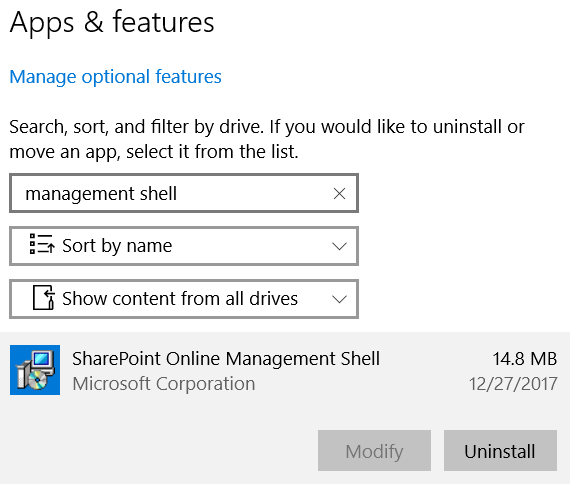Click the drive icon beside Show content from all drives
Viewport: 576px width, 494px height.
tap(44, 298)
